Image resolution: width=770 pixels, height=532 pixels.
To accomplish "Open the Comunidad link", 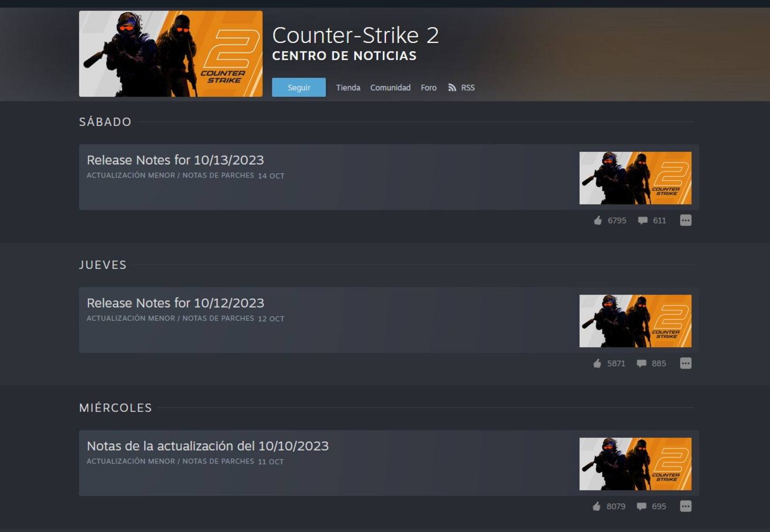I will point(390,88).
